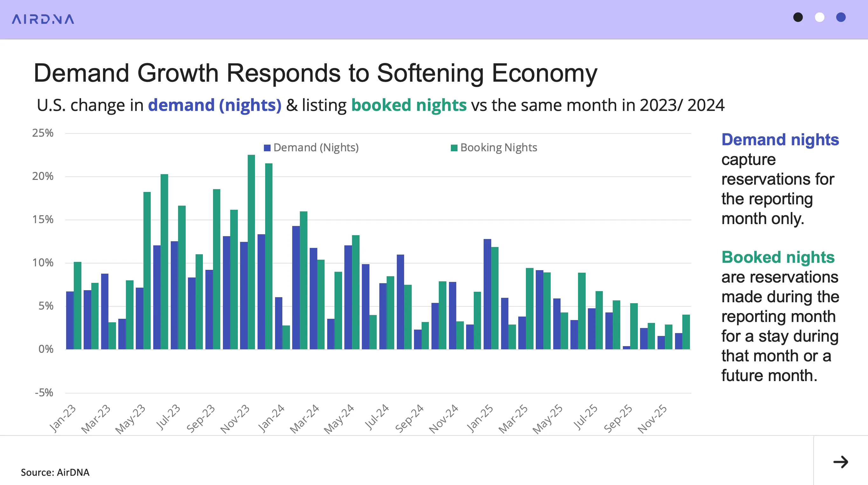The image size is (868, 485).
Task: Click the 'Demand nights' sidebar heading
Action: 780,140
